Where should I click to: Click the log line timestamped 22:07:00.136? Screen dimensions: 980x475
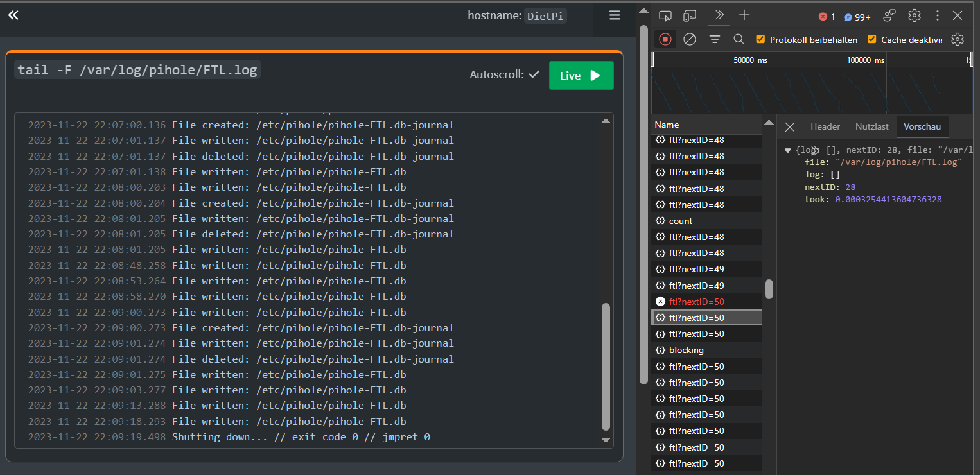241,125
